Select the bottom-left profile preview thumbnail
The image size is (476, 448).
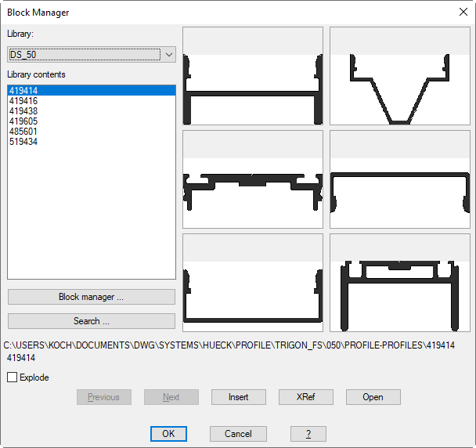coord(252,282)
